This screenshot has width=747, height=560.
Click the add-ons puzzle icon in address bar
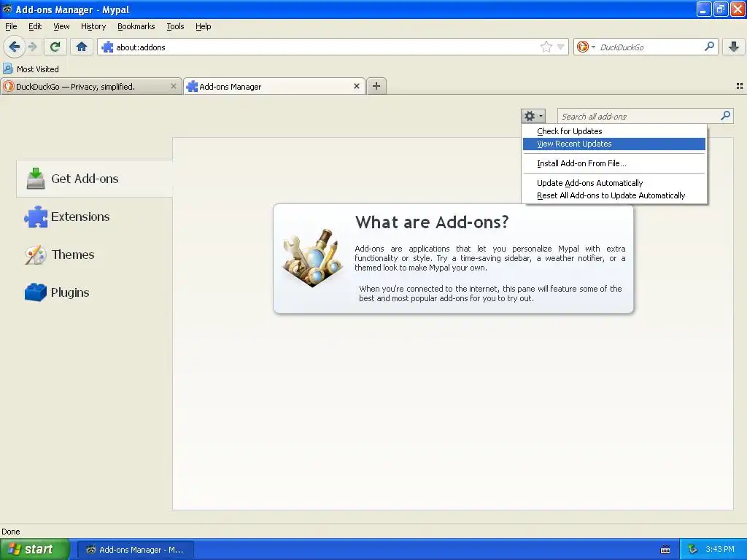tap(107, 47)
